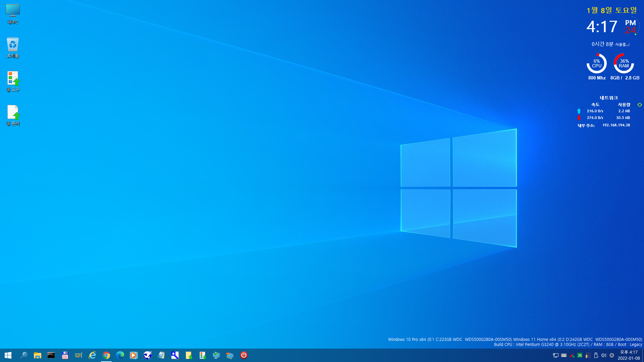The image size is (644, 362).
Task: Click the 374.0 B/s download speed value
Action: pyautogui.click(x=595, y=118)
